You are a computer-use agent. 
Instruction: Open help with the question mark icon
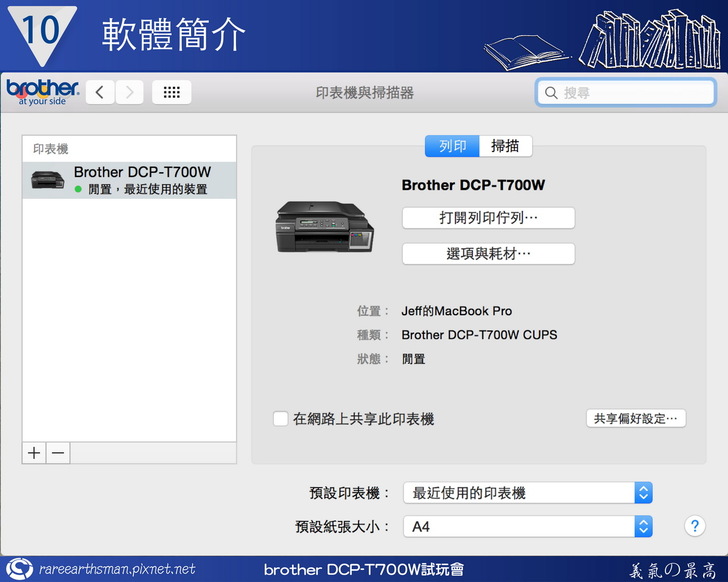click(694, 525)
